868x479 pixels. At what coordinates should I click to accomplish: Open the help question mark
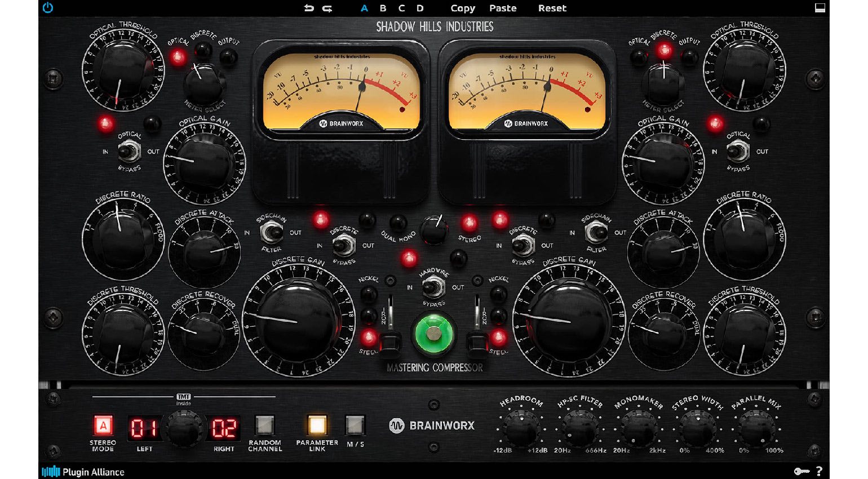pos(819,471)
